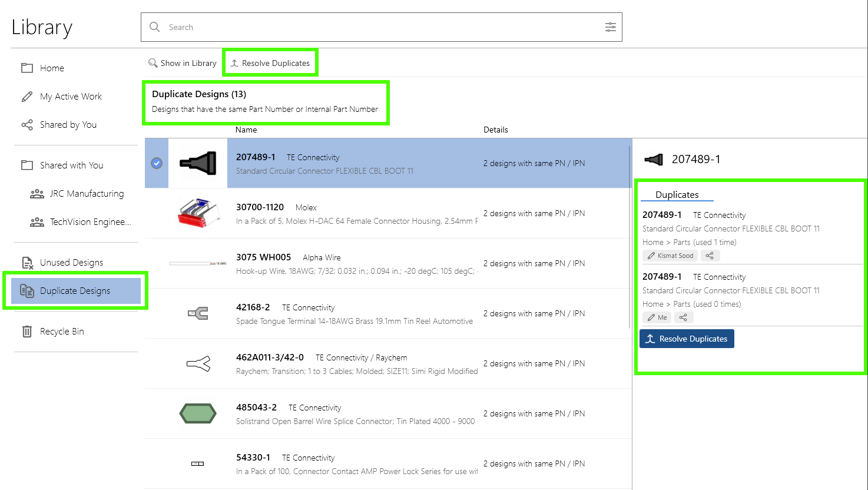The image size is (868, 490).
Task: Click Show in Library toolbar button
Action: pos(183,63)
